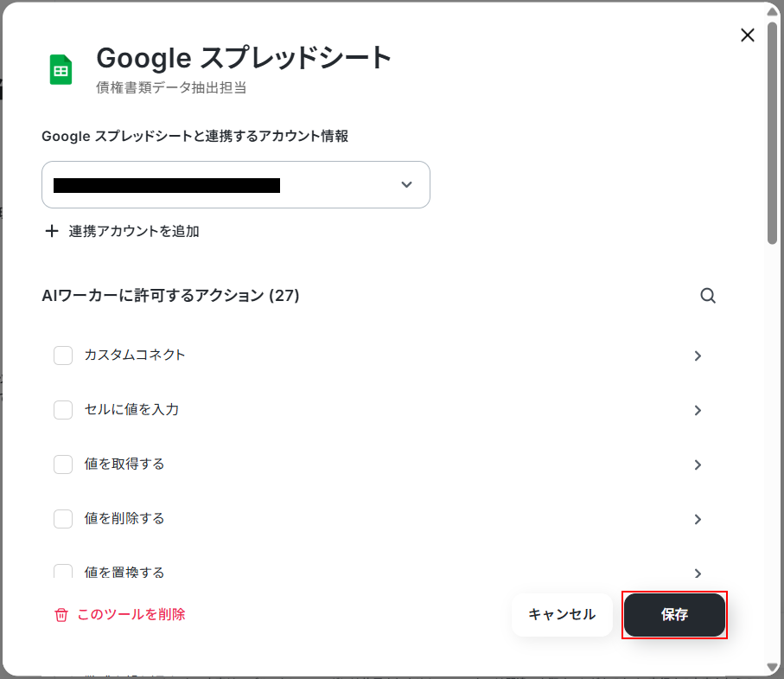
Task: Close the dialog with the X icon
Action: [748, 35]
